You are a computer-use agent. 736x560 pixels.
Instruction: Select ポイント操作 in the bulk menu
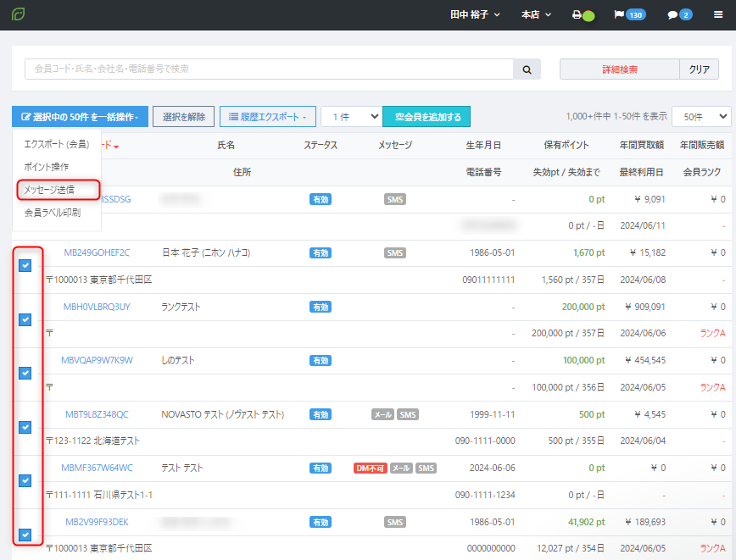click(47, 167)
